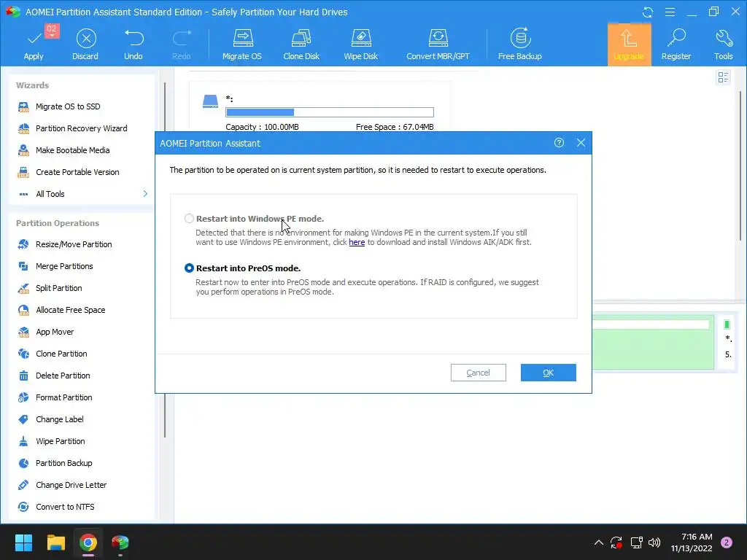Viewport: 747px width, 560px height.
Task: Open the notification badge in tray
Action: [x=727, y=542]
